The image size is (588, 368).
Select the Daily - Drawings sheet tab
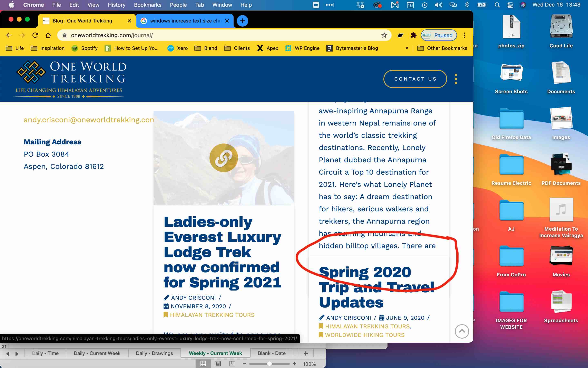[x=154, y=353]
